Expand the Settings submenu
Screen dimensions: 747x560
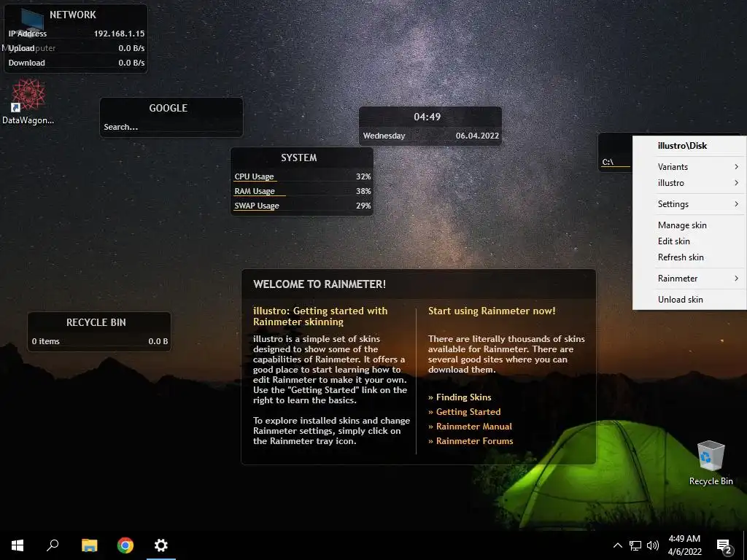coord(689,204)
